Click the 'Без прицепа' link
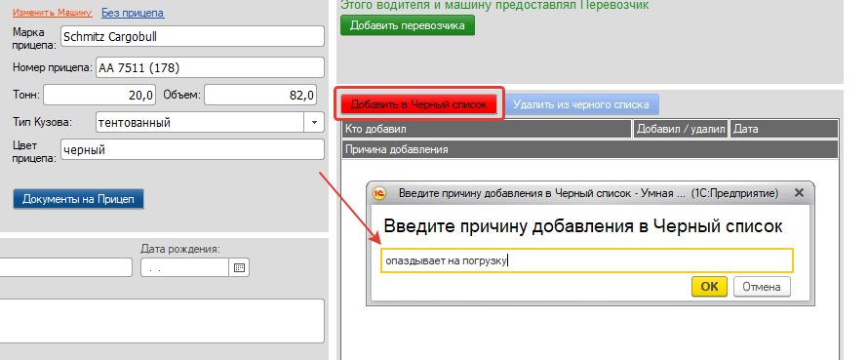This screenshot has height=360, width=868. click(133, 12)
